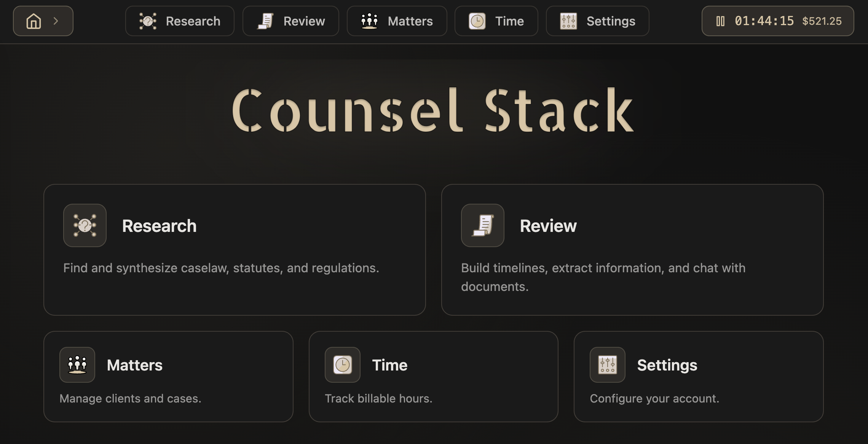Viewport: 868px width, 444px height.
Task: Open the Settings nav tab label
Action: click(x=611, y=21)
